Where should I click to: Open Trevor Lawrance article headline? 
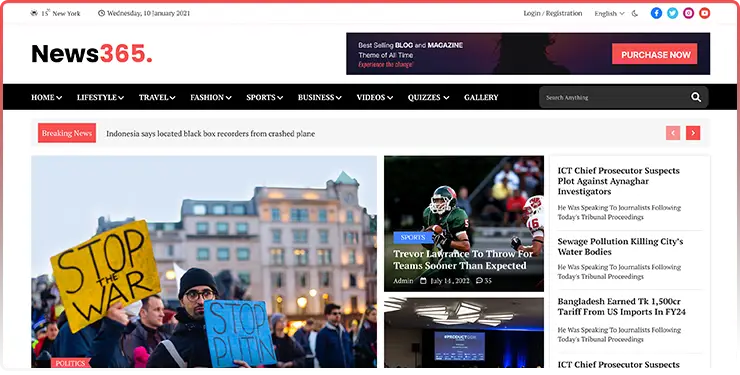click(x=463, y=260)
